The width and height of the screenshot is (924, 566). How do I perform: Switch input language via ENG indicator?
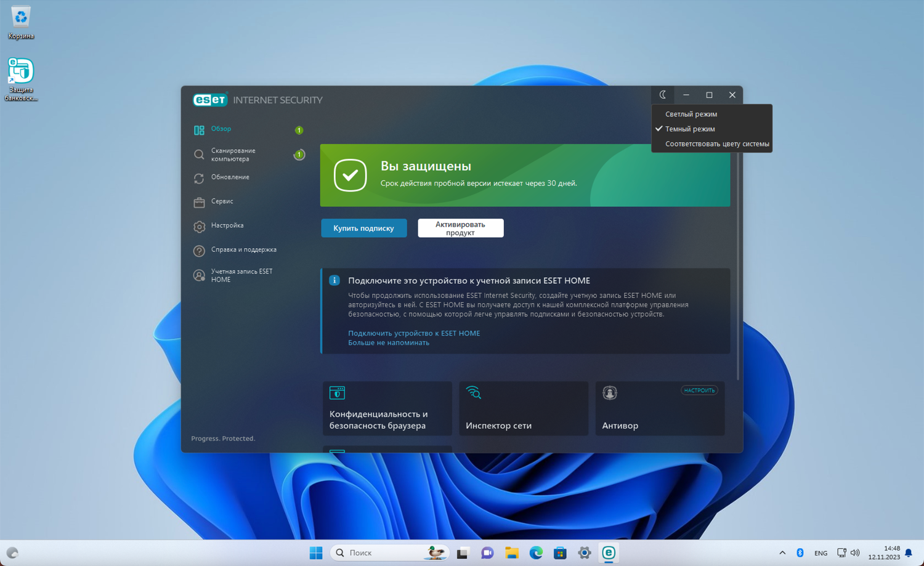(x=821, y=553)
